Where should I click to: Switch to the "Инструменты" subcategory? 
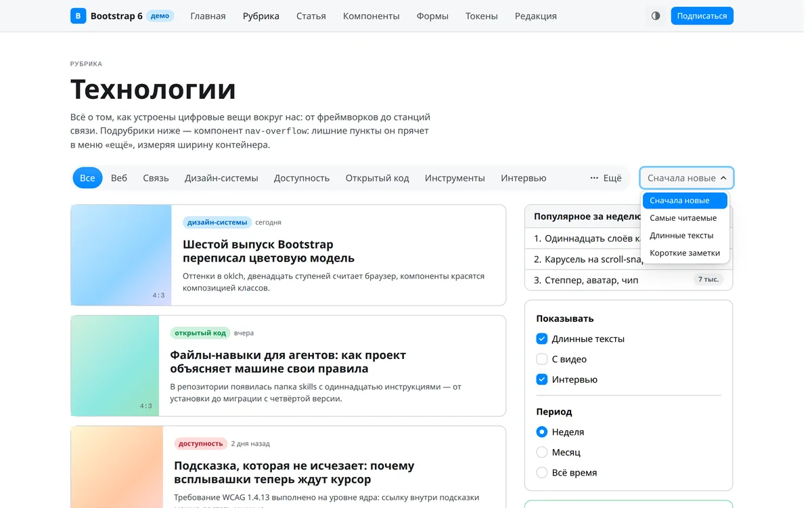point(455,178)
